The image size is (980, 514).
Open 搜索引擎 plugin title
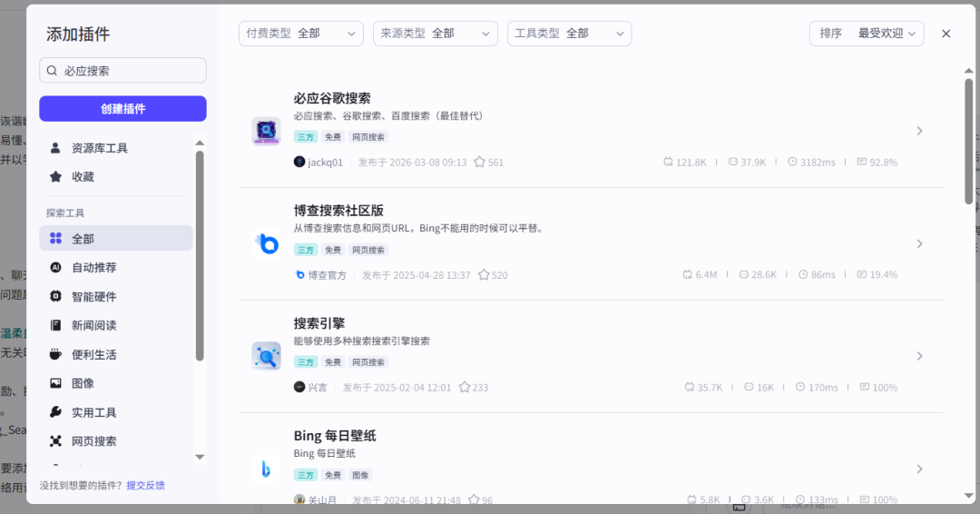point(319,323)
